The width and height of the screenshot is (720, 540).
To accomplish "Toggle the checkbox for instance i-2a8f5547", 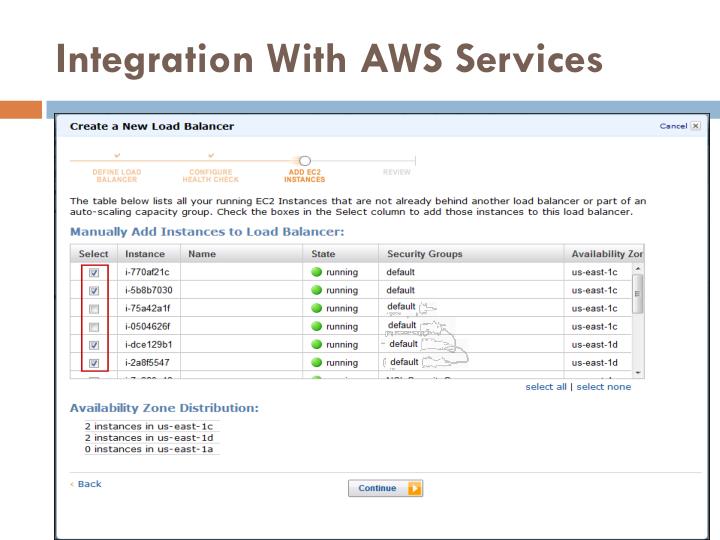I will tap(94, 363).
